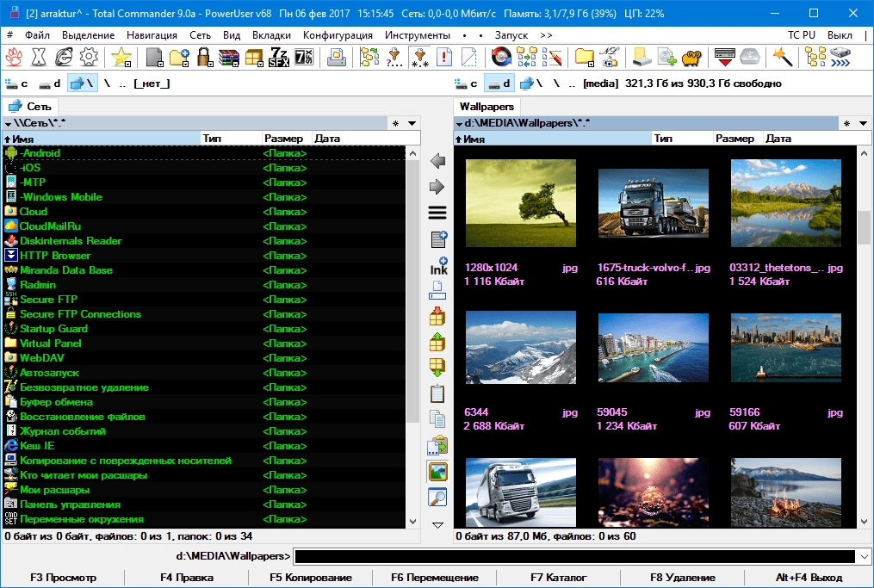This screenshot has width=874, height=588.
Task: Click left panel vertical scrollbar thumb
Action: (412, 292)
